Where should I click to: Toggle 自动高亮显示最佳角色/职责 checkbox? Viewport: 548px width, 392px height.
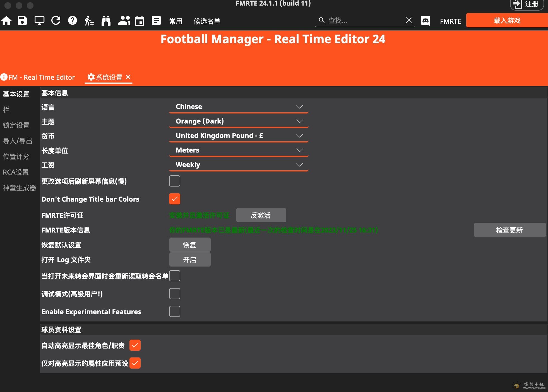135,345
